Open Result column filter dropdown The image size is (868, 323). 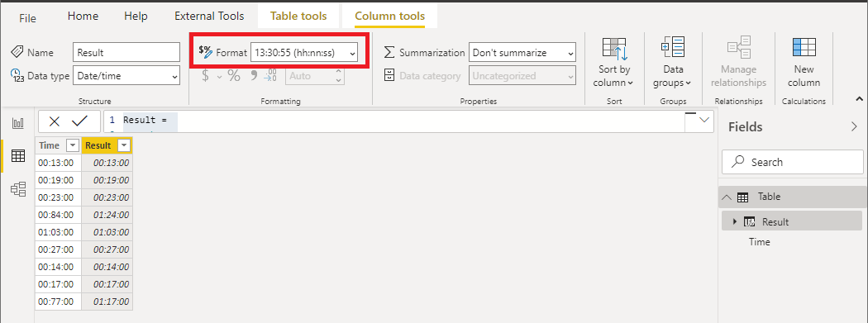coord(124,145)
